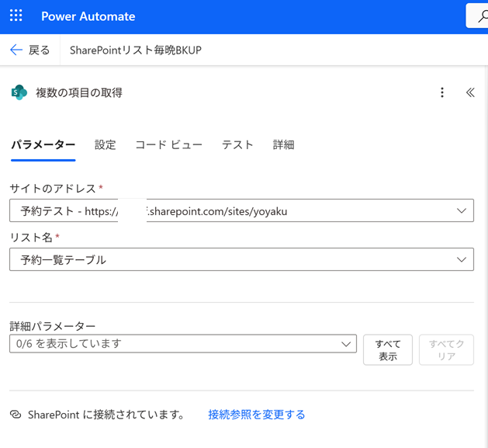Click the search magnifier icon
Screen dimensions: 488x448
coord(475,16)
